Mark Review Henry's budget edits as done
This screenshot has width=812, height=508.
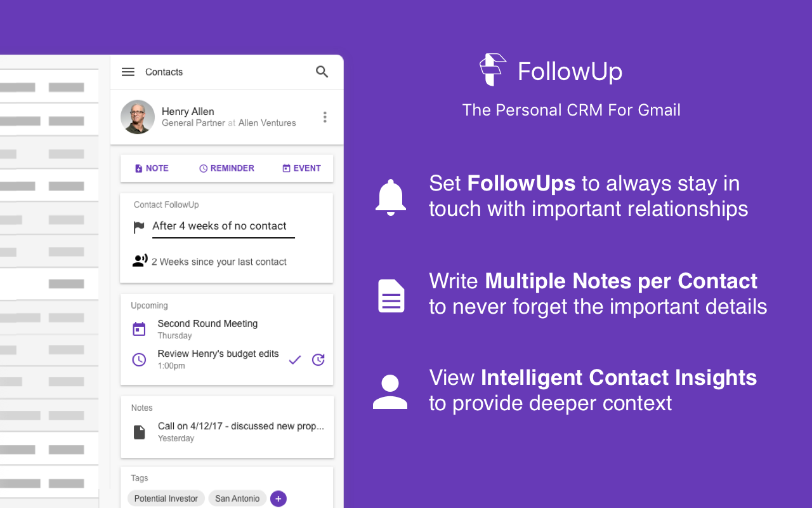[294, 360]
